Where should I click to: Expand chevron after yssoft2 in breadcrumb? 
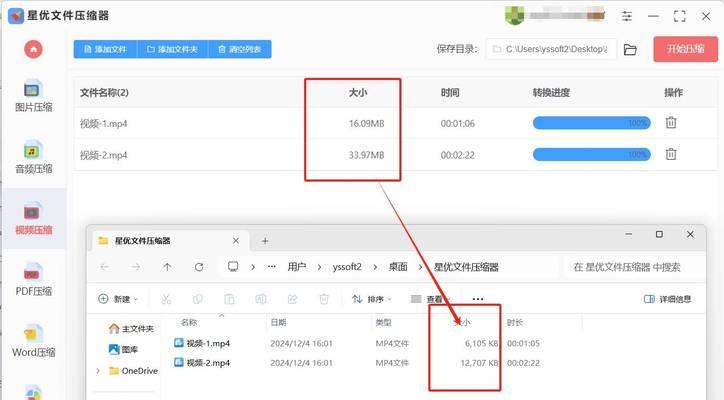[375, 267]
